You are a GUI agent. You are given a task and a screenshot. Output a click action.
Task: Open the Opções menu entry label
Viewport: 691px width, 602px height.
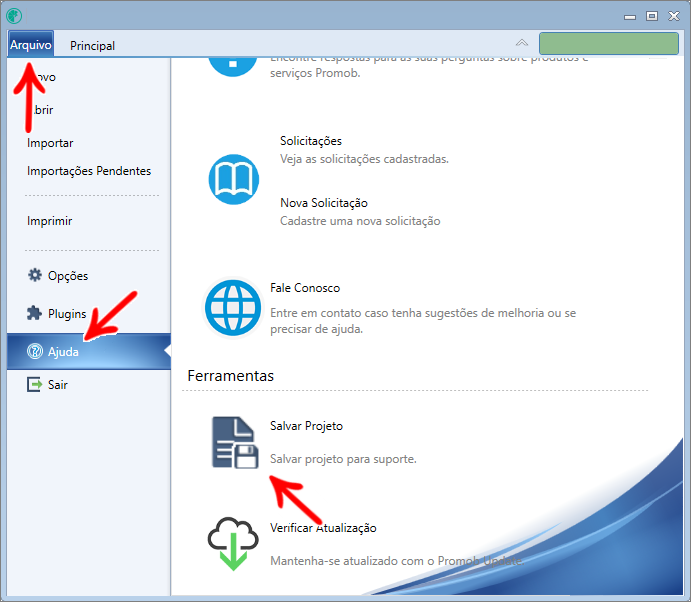(x=68, y=276)
